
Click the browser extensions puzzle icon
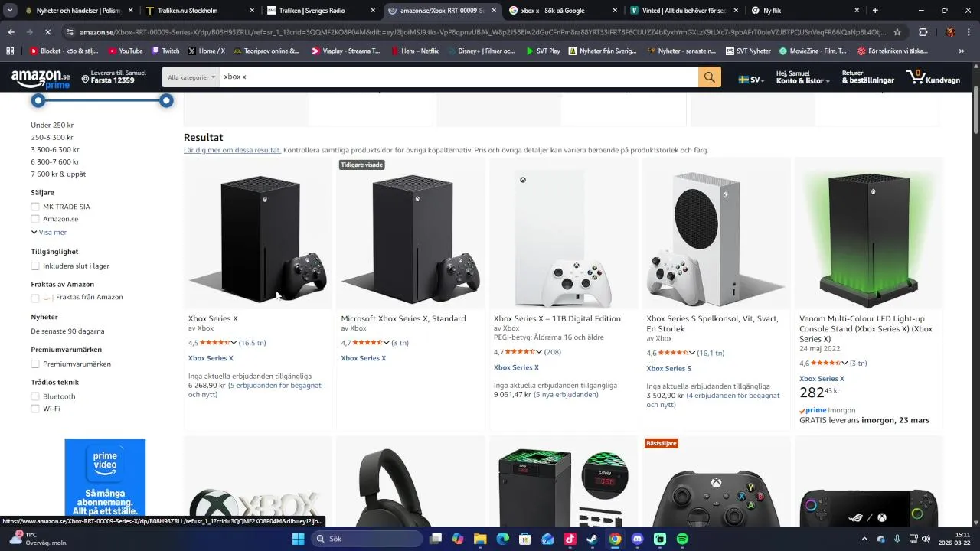pos(923,32)
